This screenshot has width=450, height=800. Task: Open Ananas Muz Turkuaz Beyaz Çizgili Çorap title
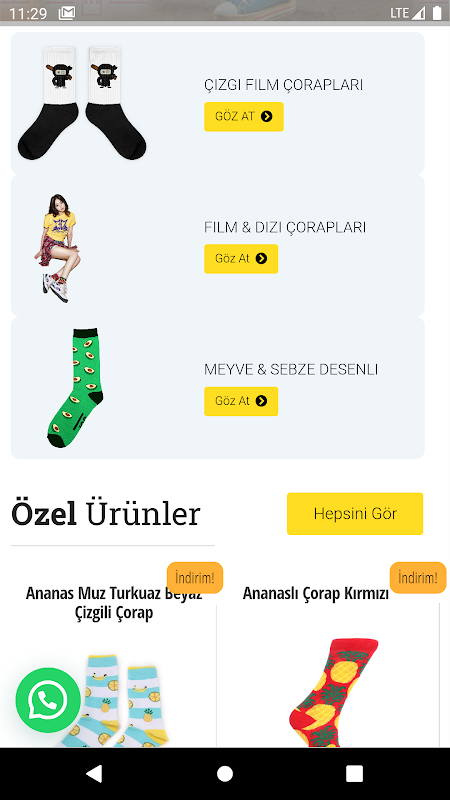(114, 603)
